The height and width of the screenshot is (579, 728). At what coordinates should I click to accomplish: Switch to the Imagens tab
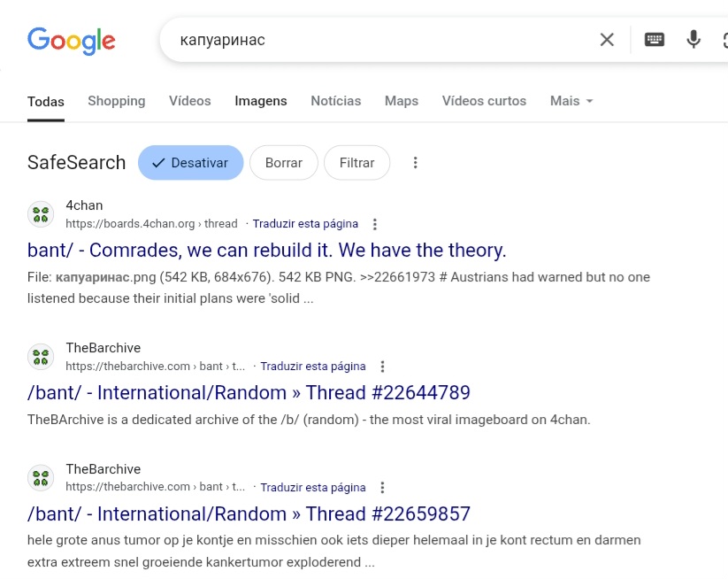point(260,101)
